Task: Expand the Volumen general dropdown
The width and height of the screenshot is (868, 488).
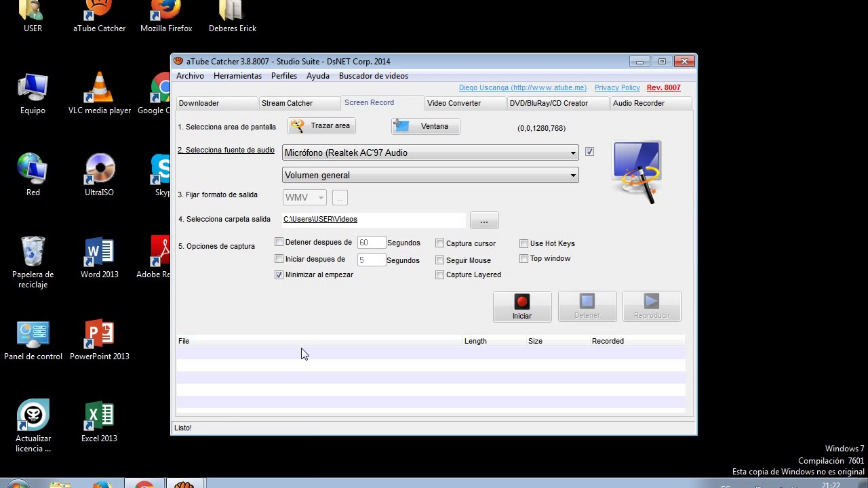Action: pyautogui.click(x=573, y=176)
